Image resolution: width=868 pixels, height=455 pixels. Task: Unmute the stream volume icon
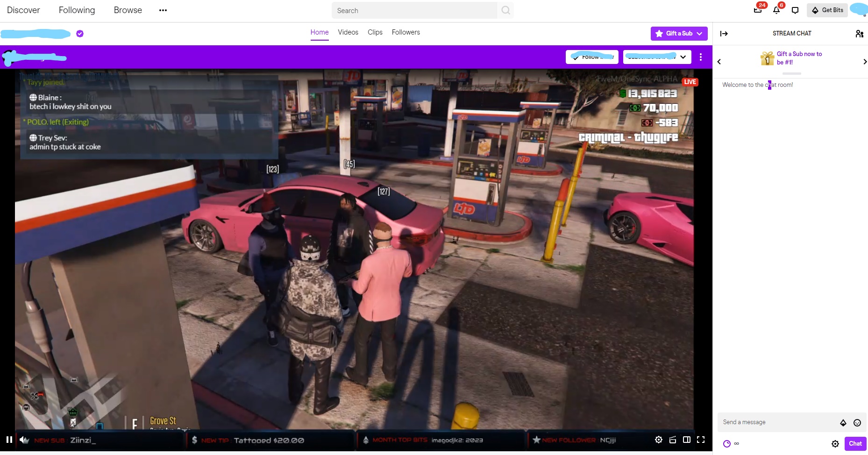coord(24,440)
